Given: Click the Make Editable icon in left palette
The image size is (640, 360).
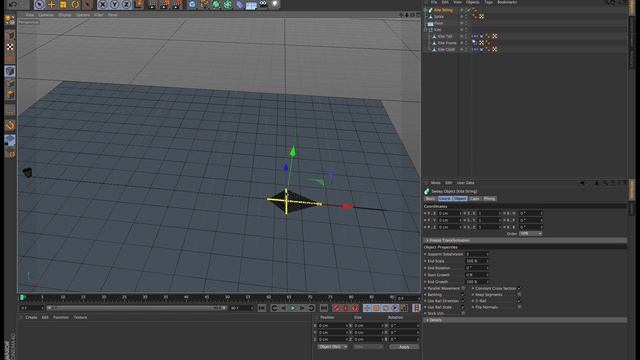Looking at the screenshot, I should pyautogui.click(x=10, y=20).
